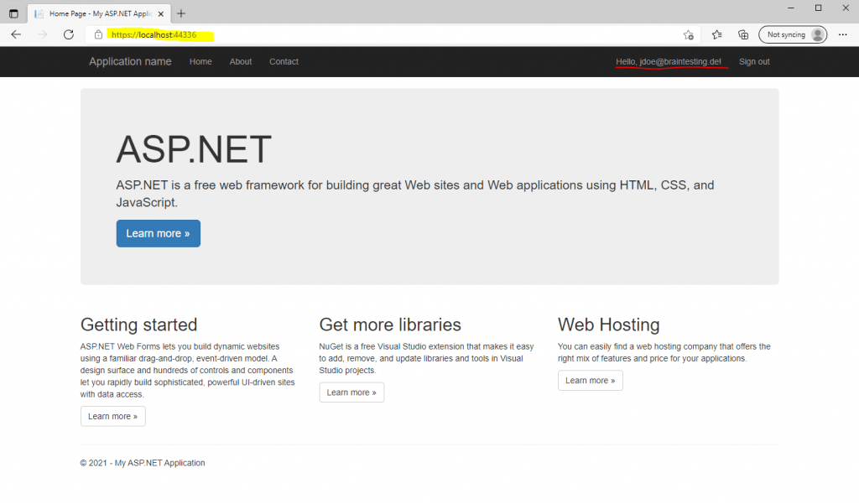The width and height of the screenshot is (859, 504).
Task: Close the Home Page tab
Action: click(x=160, y=13)
